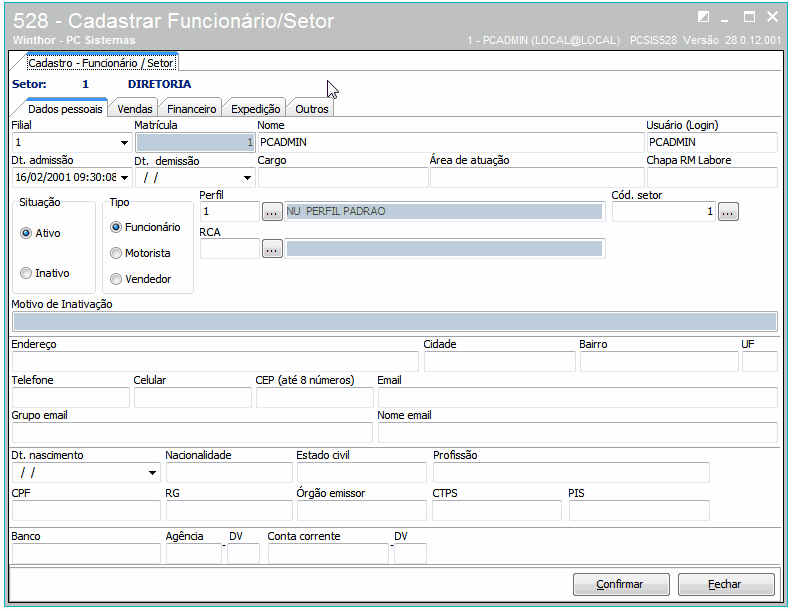The image size is (792, 611).
Task: Open the Dt. nascimento date picker
Action: click(152, 473)
